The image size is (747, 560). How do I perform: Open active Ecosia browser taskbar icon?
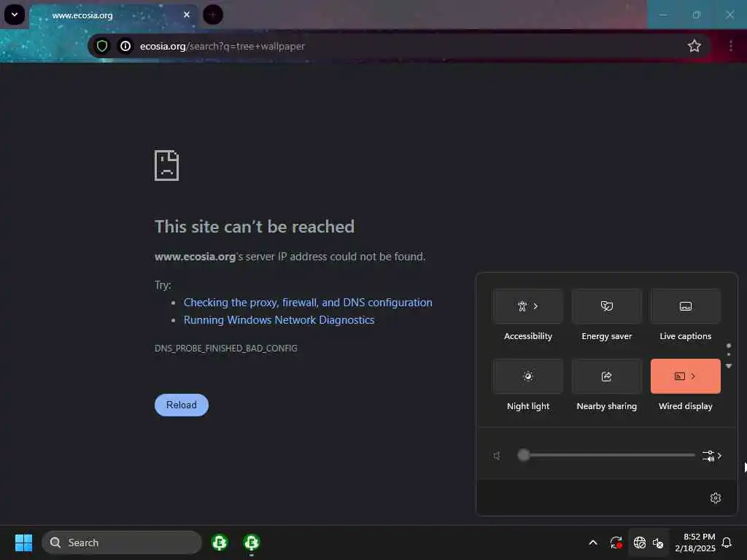pyautogui.click(x=252, y=542)
